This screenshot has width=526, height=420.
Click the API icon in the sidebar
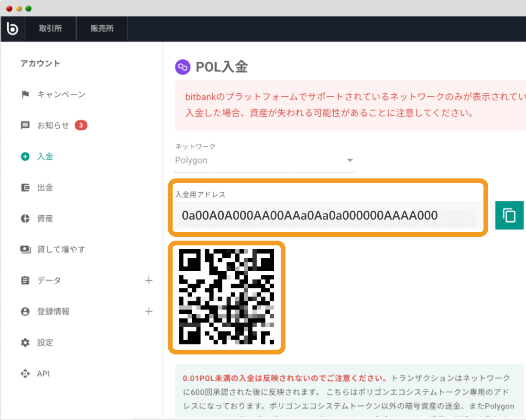click(x=25, y=374)
